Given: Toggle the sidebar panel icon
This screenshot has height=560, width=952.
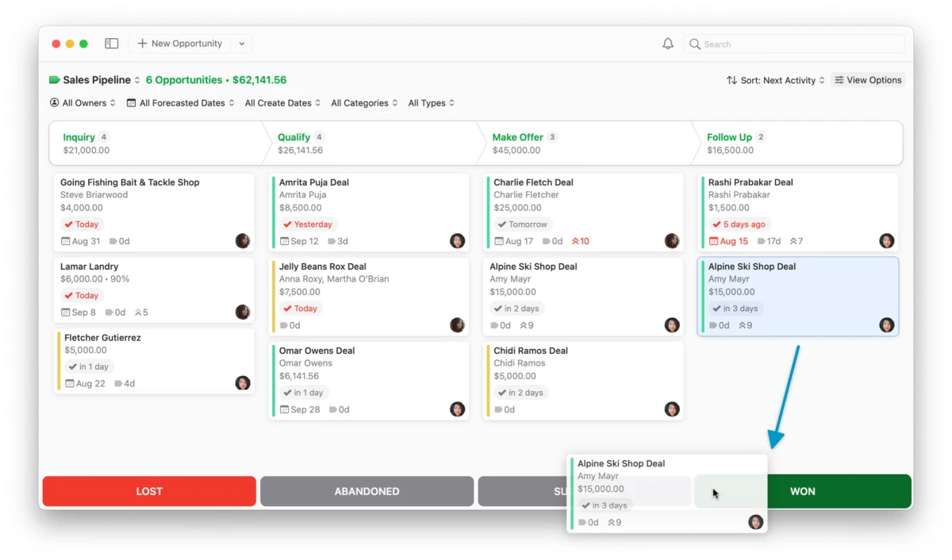Looking at the screenshot, I should pos(111,44).
